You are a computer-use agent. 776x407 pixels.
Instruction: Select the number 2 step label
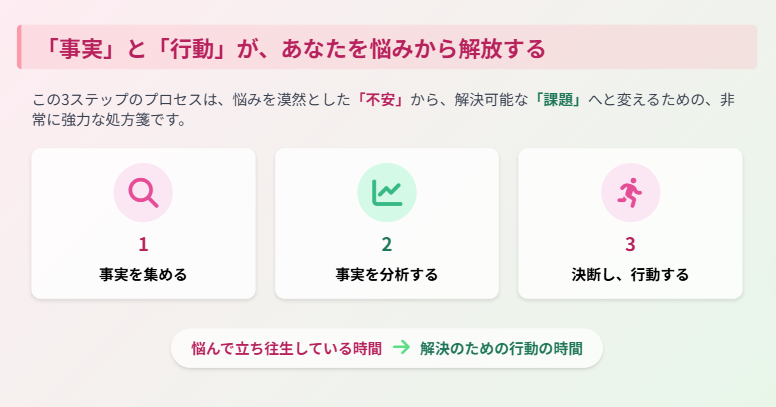click(x=387, y=245)
